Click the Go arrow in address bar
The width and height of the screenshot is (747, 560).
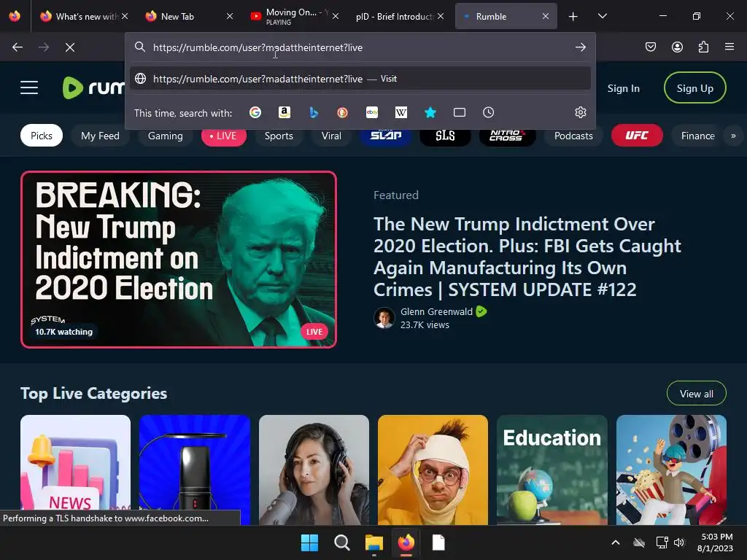pyautogui.click(x=580, y=47)
